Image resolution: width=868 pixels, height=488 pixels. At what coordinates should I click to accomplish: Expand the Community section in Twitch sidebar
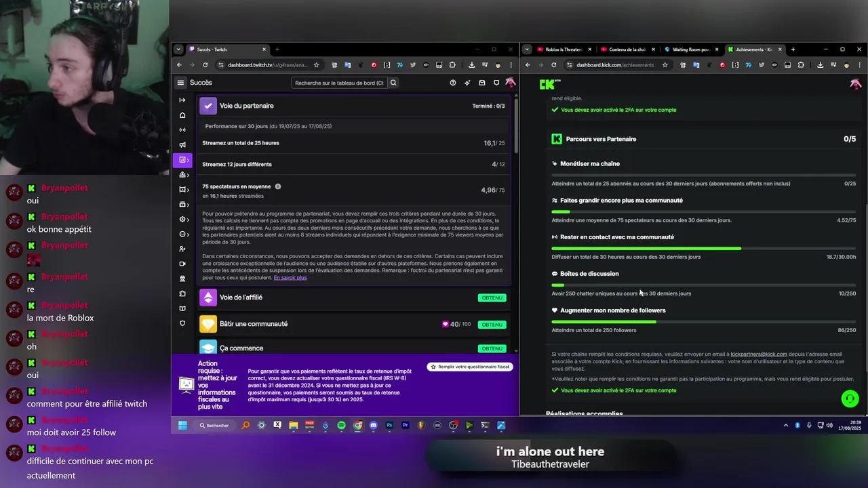tap(182, 175)
